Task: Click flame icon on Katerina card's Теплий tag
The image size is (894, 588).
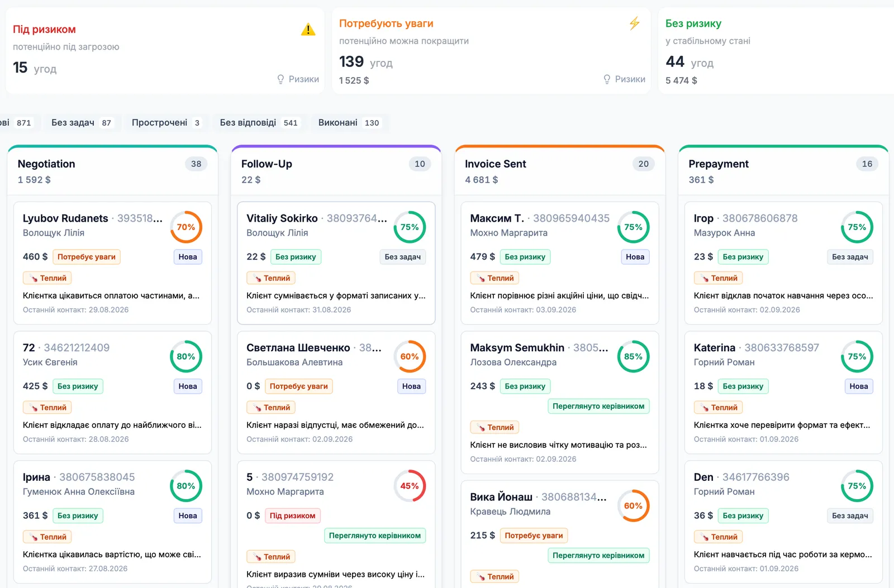Action: click(x=705, y=408)
